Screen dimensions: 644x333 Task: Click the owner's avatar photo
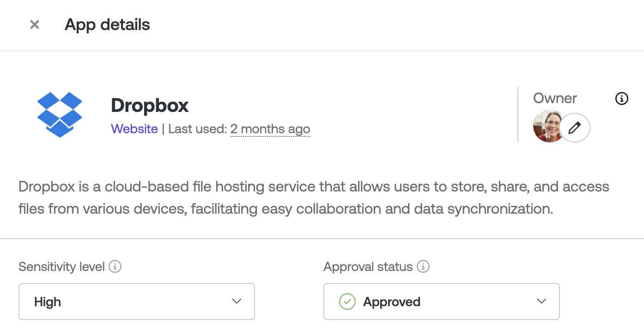click(547, 126)
